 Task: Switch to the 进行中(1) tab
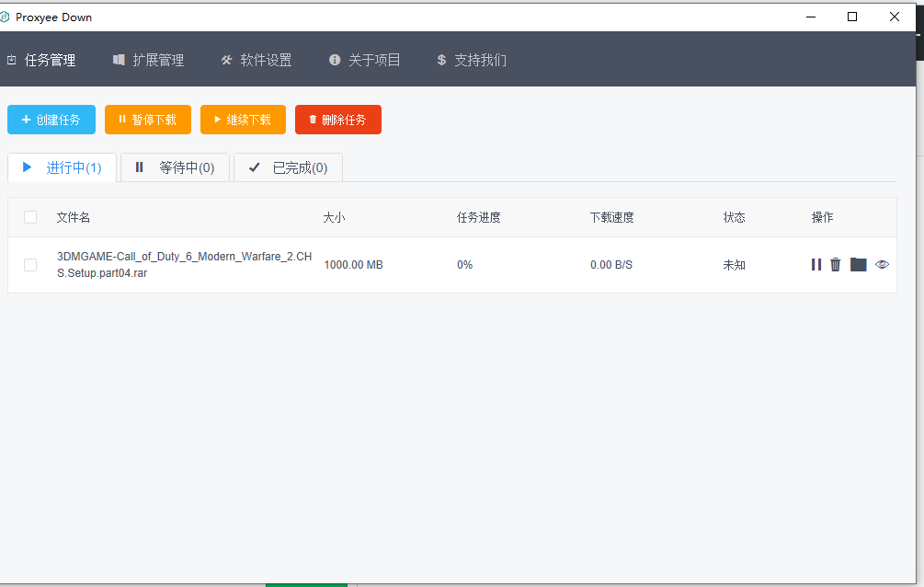[62, 168]
